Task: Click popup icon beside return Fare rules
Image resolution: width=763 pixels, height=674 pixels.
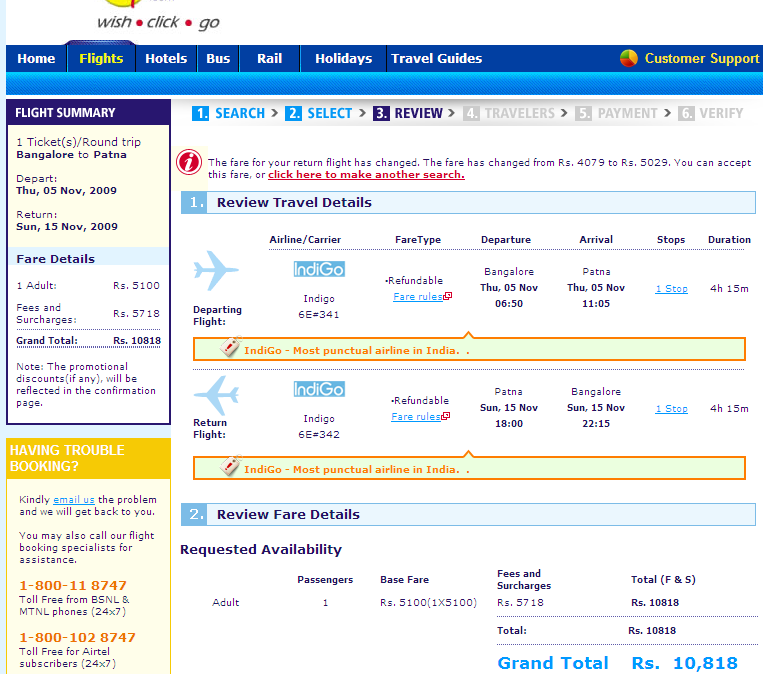Action: pyautogui.click(x=446, y=416)
